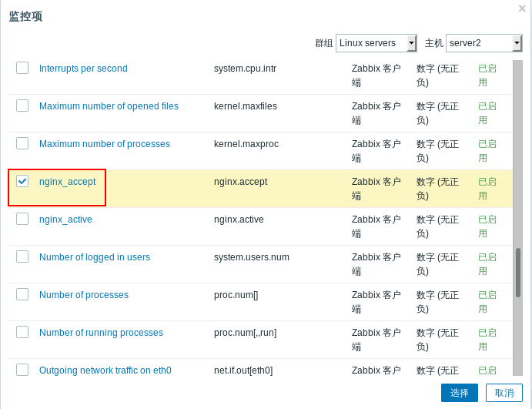532x409 pixels.
Task: Click the system.cpu.intr key text
Action: tap(245, 69)
